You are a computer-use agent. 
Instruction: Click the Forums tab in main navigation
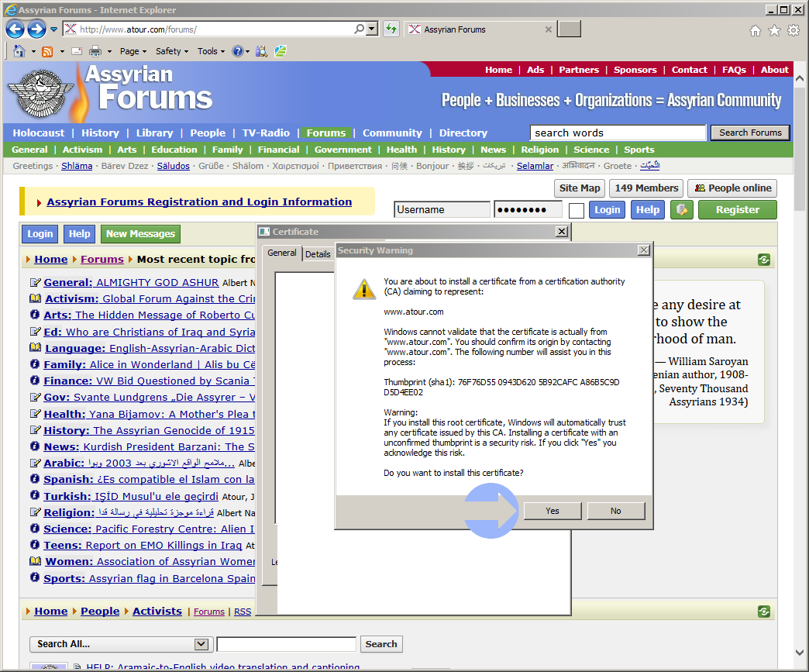326,133
